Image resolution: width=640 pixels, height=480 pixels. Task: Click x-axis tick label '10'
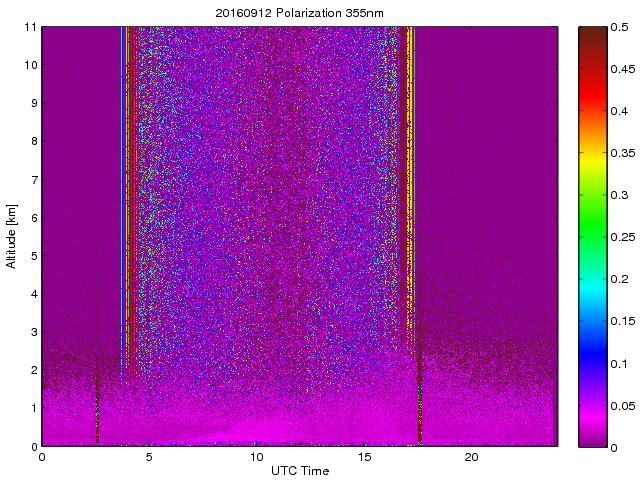coord(256,456)
